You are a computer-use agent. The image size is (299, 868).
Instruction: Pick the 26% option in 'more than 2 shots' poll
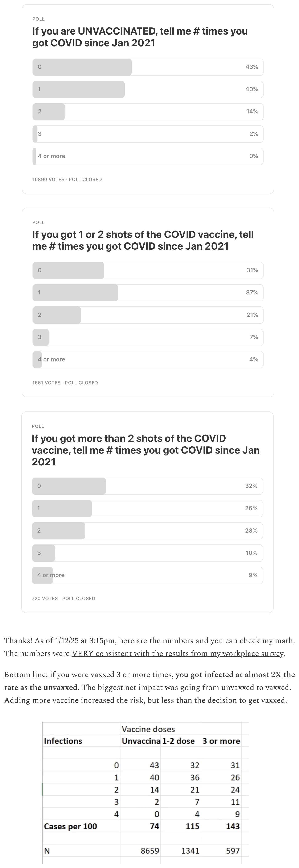[x=147, y=508]
